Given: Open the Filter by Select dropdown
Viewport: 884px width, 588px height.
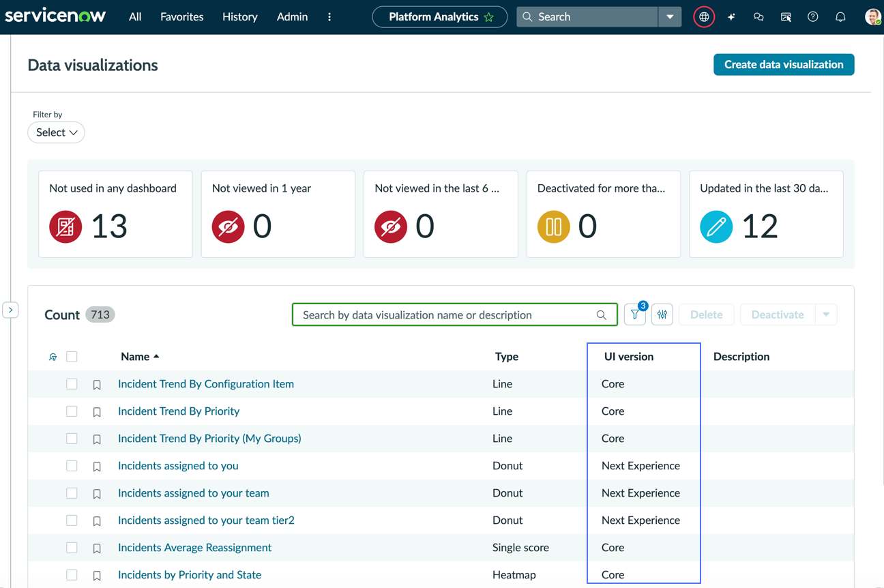Looking at the screenshot, I should [56, 132].
